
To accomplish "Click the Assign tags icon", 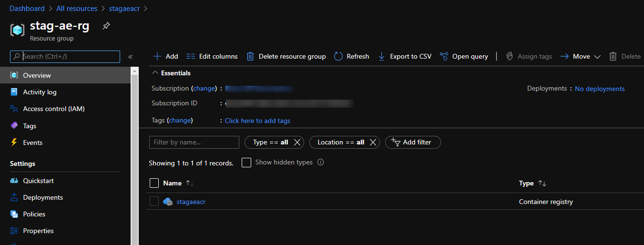I will click(x=509, y=56).
